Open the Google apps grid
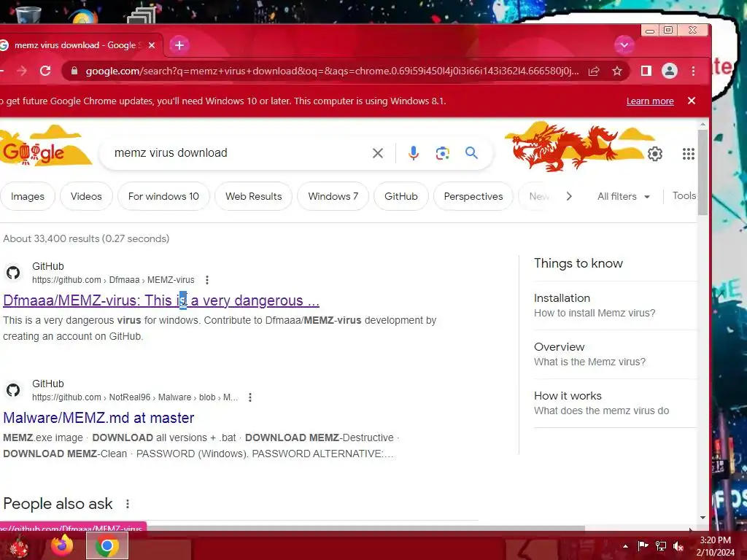The image size is (747, 560). point(688,154)
